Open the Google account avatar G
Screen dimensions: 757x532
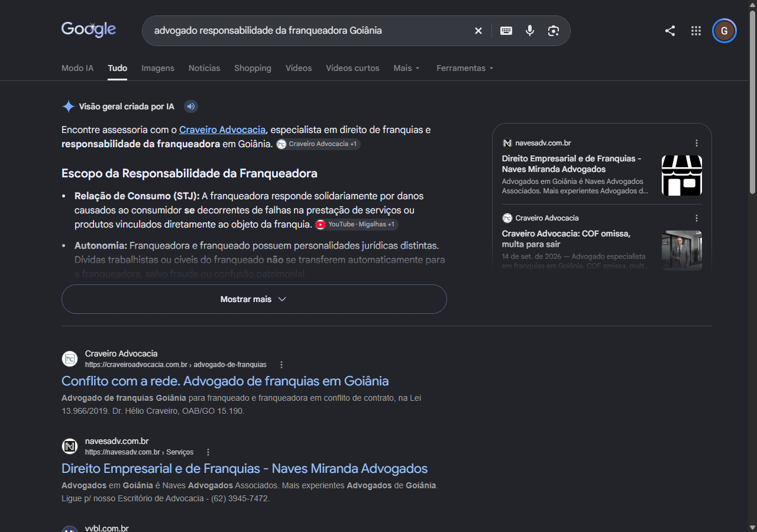coord(724,31)
